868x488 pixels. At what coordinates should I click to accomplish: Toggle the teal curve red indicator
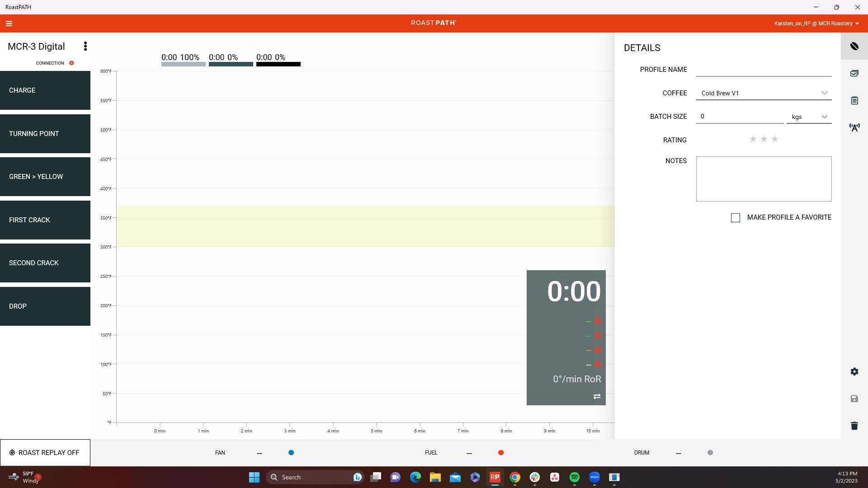click(x=598, y=336)
